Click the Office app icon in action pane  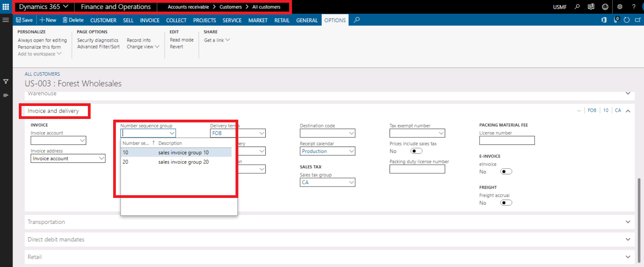point(604,20)
